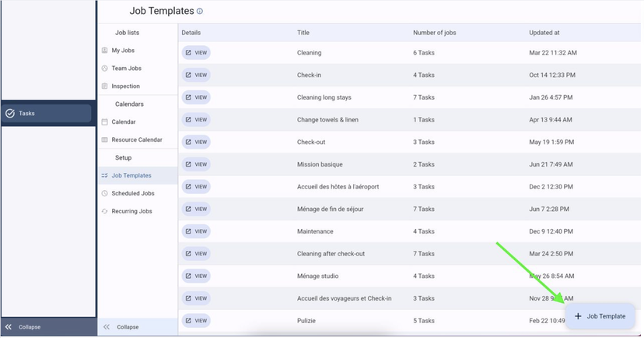Screen dimensions: 644x338
Task: View the Check-out template details
Action: tap(196, 142)
